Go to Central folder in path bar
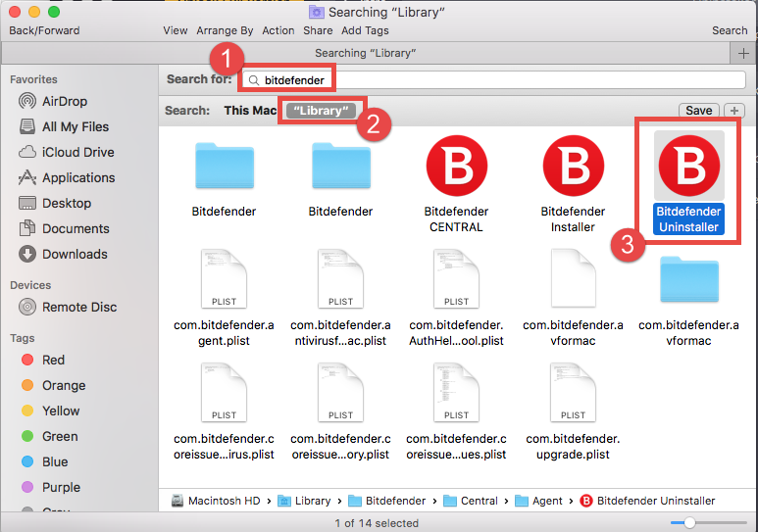This screenshot has width=758, height=532. tap(471, 501)
